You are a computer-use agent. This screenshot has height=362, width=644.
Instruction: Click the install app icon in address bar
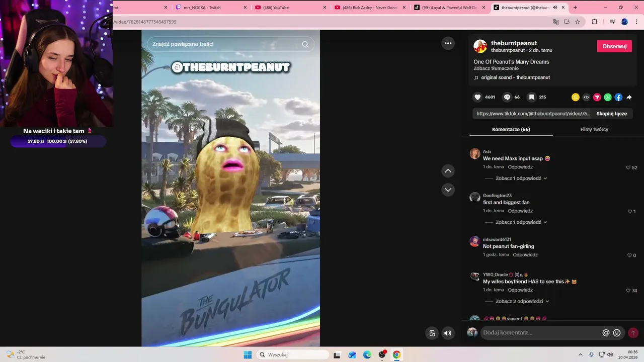(x=567, y=22)
